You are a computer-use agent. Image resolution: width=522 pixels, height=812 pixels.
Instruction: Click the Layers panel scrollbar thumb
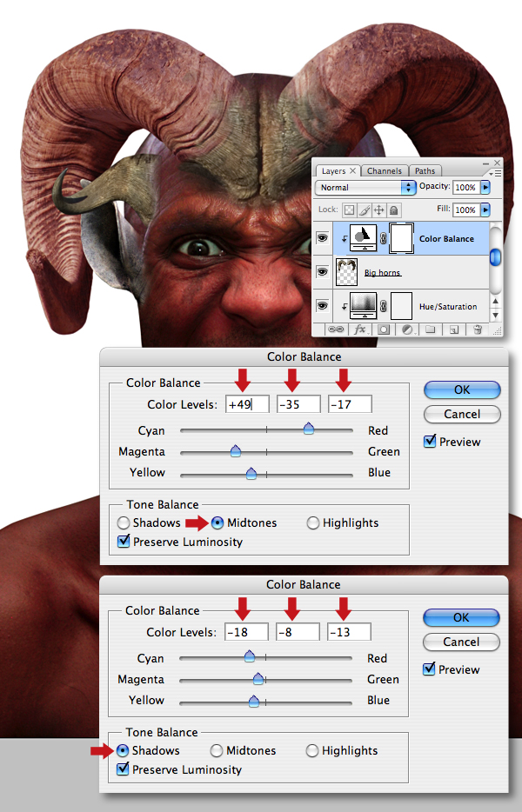[x=496, y=256]
